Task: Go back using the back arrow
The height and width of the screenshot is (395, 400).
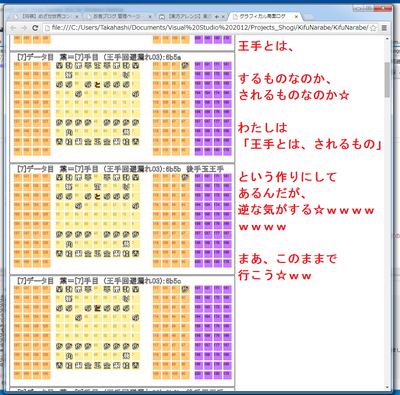Action: [x=13, y=28]
